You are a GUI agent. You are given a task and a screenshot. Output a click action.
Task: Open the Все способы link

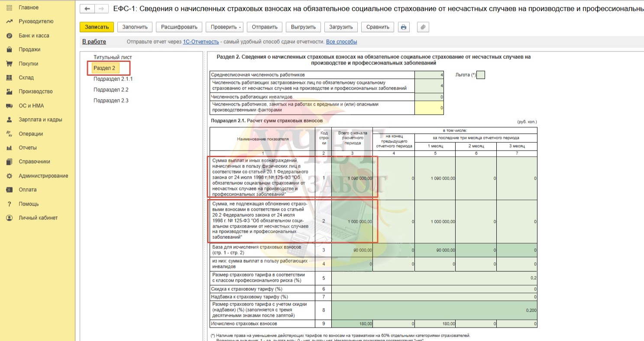click(342, 42)
